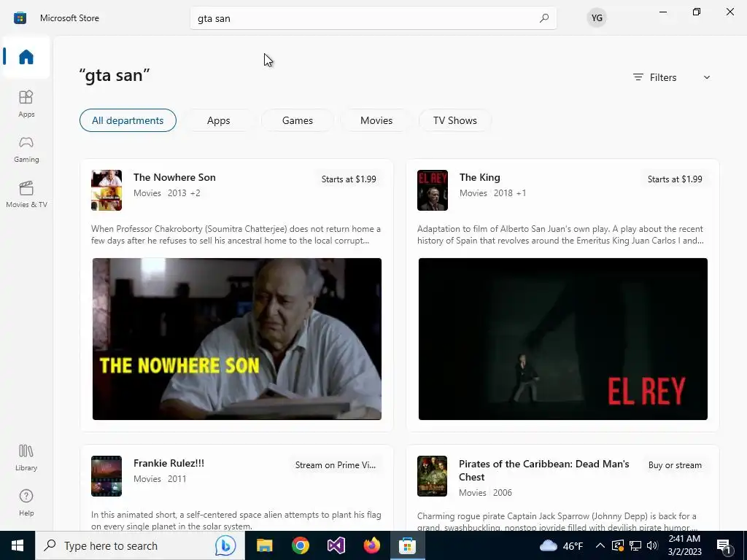Click the chevron next to Filters
Viewport: 747px width, 560px height.
tap(706, 77)
